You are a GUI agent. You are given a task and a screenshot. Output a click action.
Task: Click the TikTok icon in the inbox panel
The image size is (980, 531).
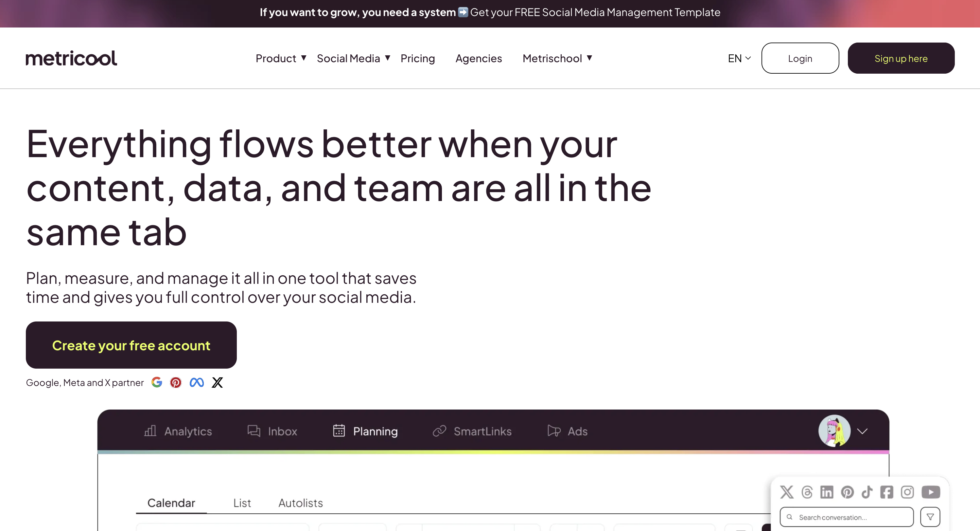(x=867, y=492)
